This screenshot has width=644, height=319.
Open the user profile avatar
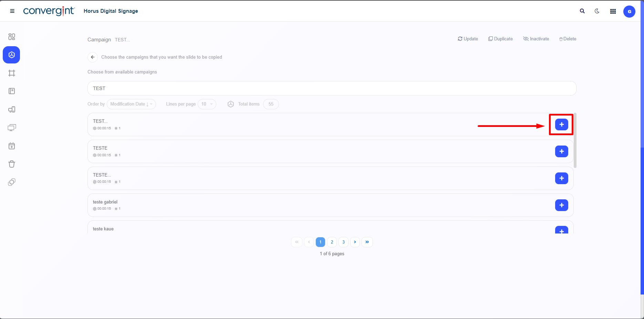tap(629, 11)
